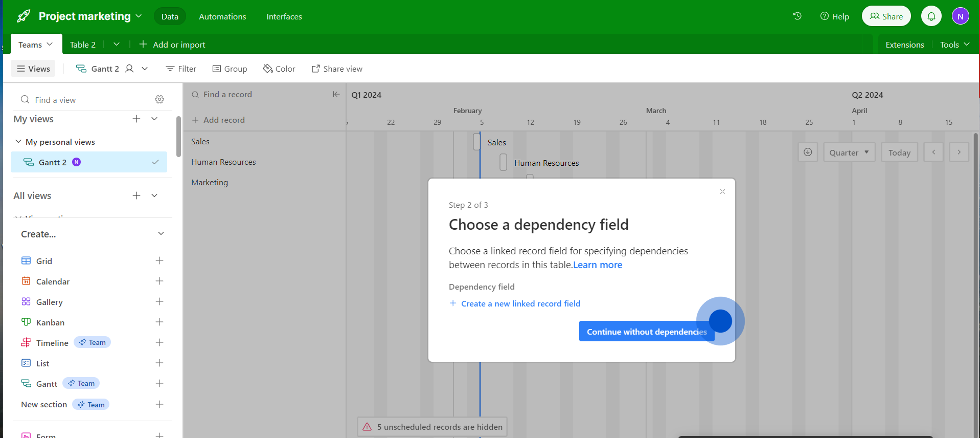Click plus next to All views

(x=136, y=195)
